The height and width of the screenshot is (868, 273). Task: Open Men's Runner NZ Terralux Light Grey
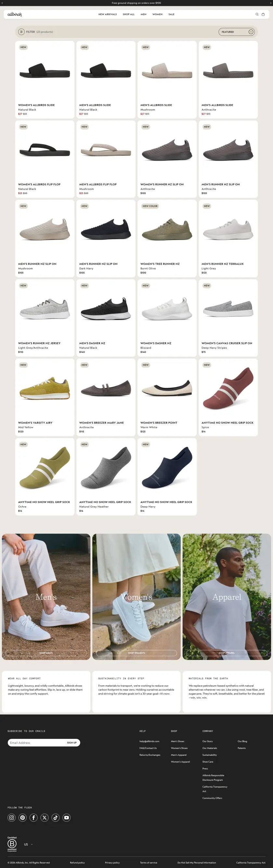228,238
